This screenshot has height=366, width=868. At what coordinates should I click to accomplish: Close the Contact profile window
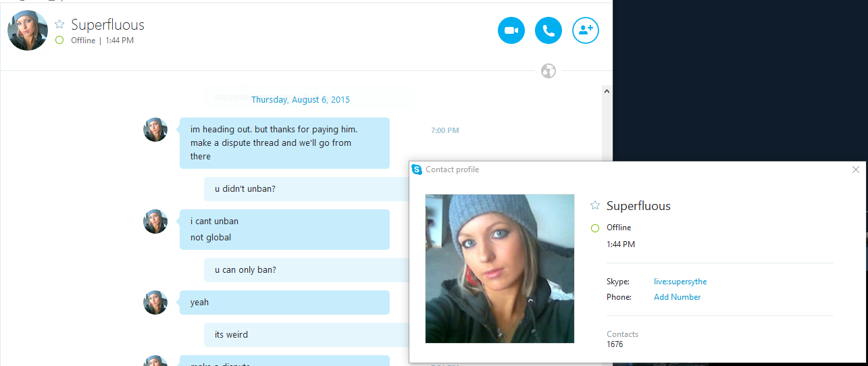point(856,169)
